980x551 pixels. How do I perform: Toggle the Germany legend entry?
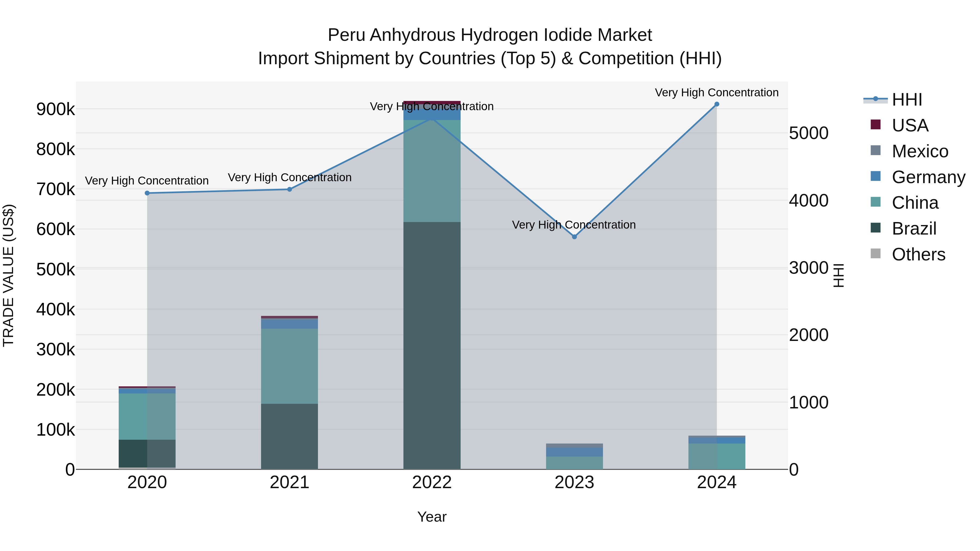click(x=918, y=177)
